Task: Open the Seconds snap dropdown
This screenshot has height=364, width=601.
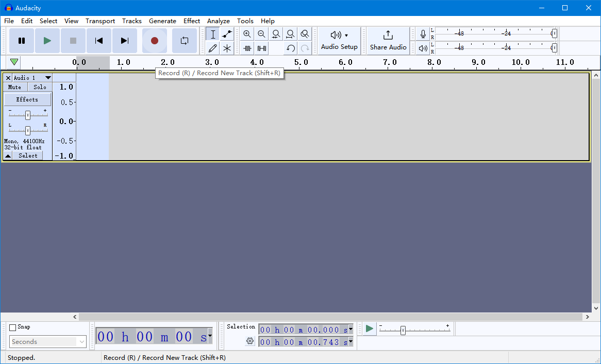Action: coord(48,342)
